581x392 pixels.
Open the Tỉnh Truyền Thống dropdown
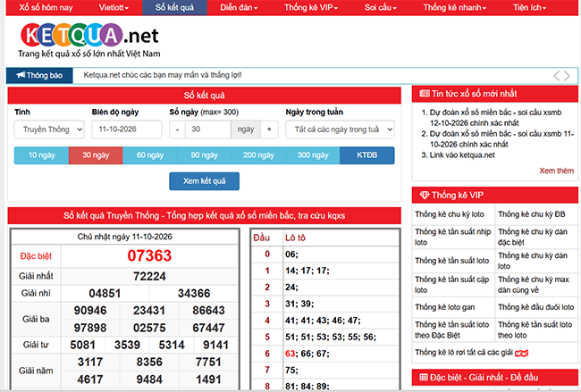click(x=49, y=129)
